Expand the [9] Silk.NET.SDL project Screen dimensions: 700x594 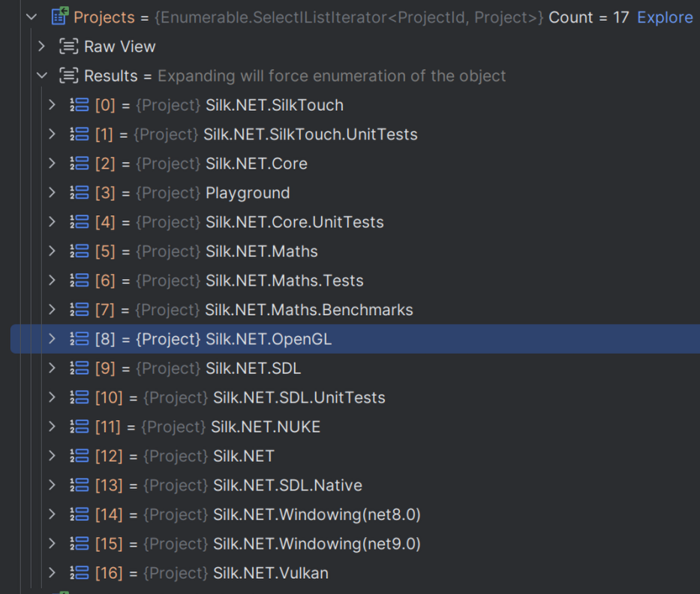[x=52, y=368]
